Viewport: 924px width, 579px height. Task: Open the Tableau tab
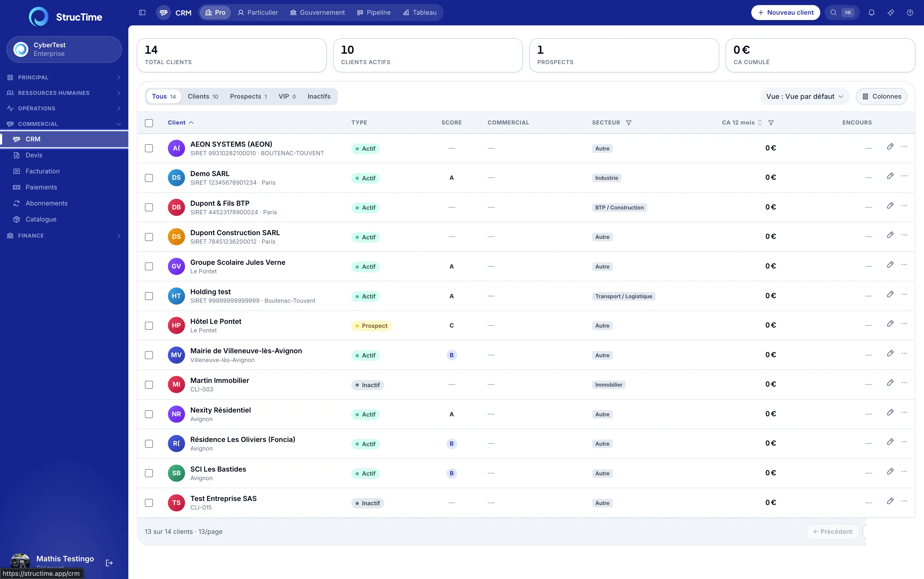tap(419, 13)
